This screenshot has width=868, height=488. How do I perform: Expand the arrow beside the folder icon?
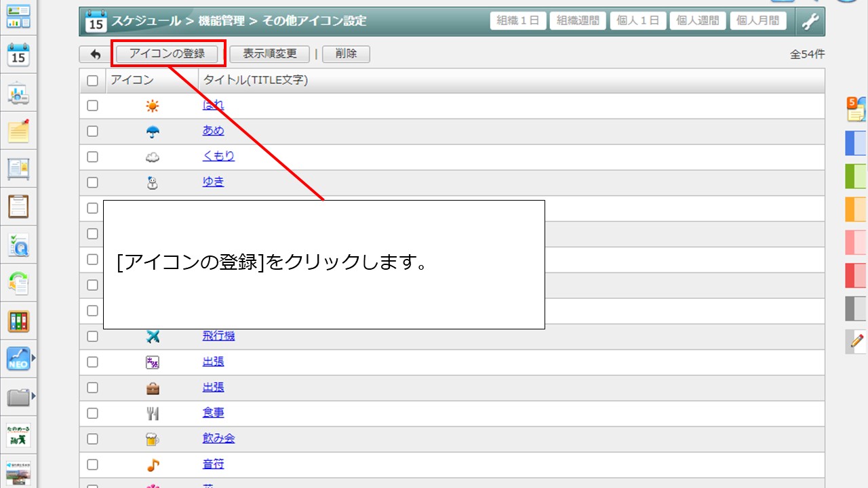[34, 395]
